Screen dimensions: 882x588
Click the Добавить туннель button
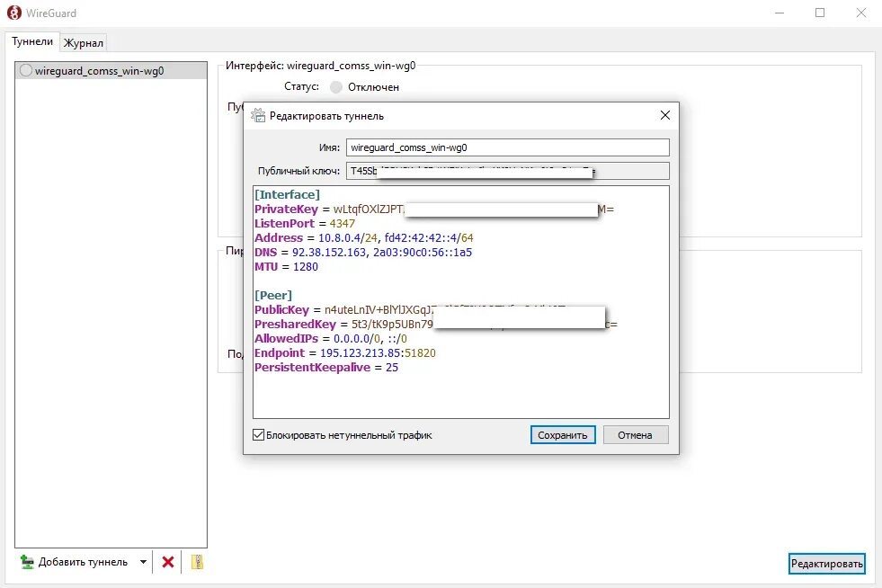click(83, 562)
